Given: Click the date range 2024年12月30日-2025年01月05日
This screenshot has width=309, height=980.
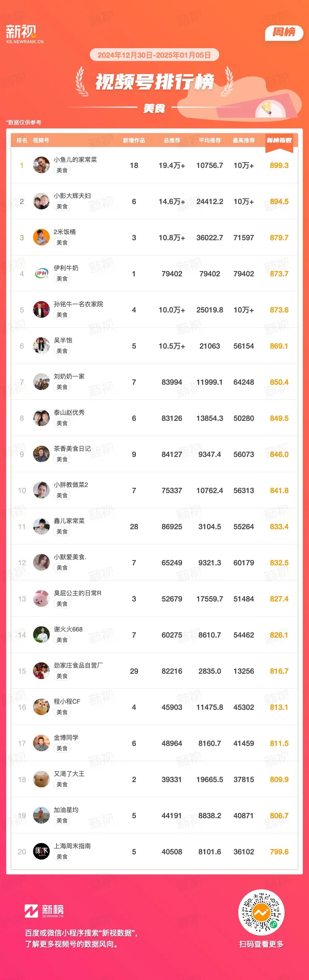Looking at the screenshot, I should pyautogui.click(x=154, y=55).
